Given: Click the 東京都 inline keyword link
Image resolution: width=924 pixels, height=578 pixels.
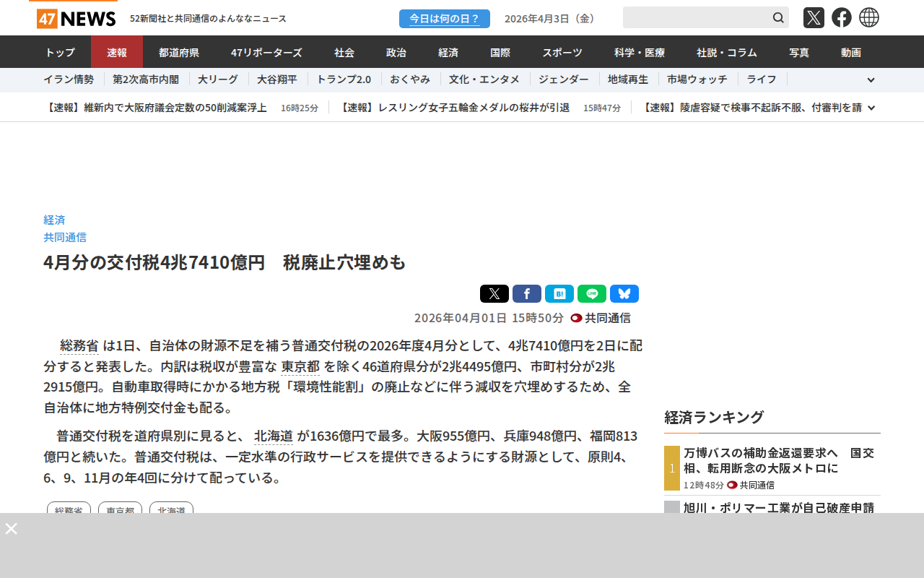Looking at the screenshot, I should (x=301, y=366).
